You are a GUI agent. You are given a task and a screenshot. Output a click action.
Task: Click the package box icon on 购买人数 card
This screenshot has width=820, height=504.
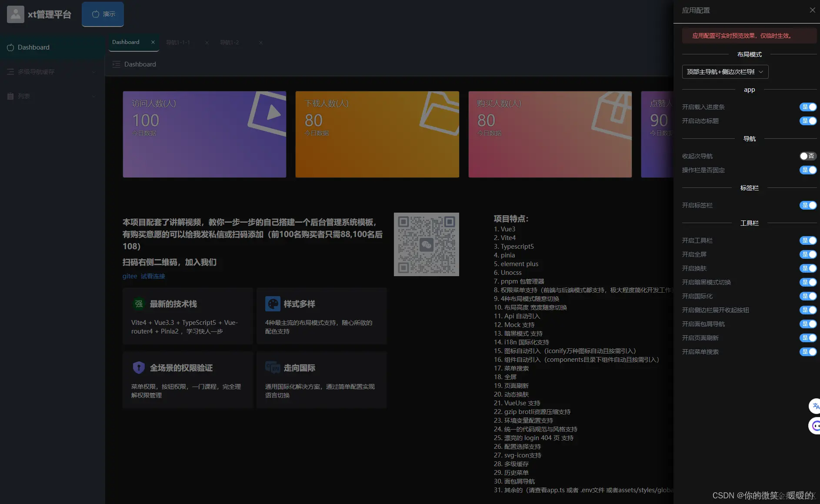[612, 115]
